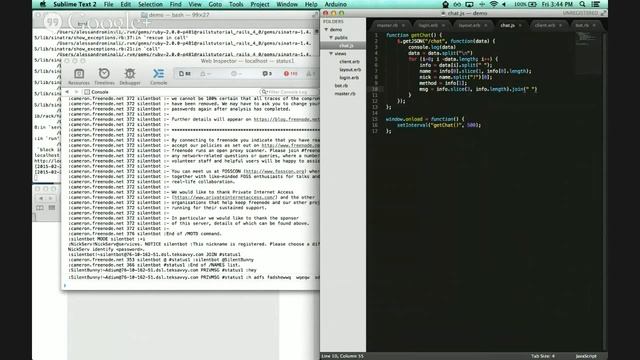Go back in Web Inspector navigation
The width and height of the screenshot is (640, 360).
67,92
